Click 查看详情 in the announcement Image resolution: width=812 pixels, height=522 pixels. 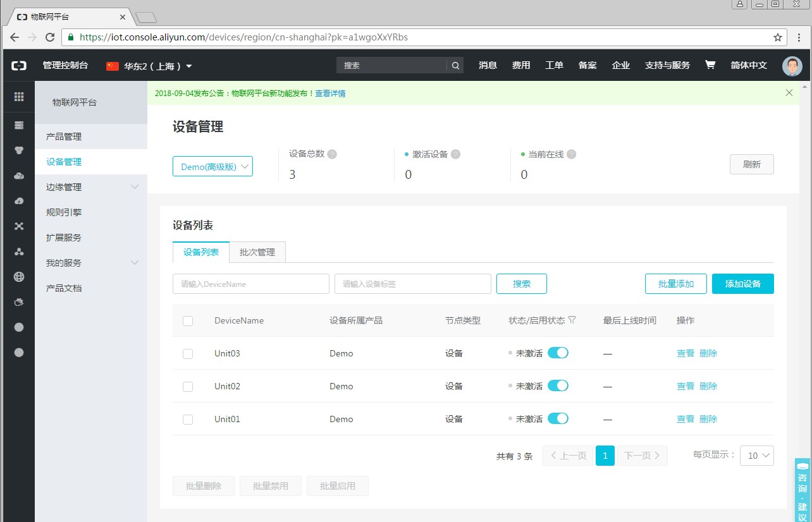point(330,94)
